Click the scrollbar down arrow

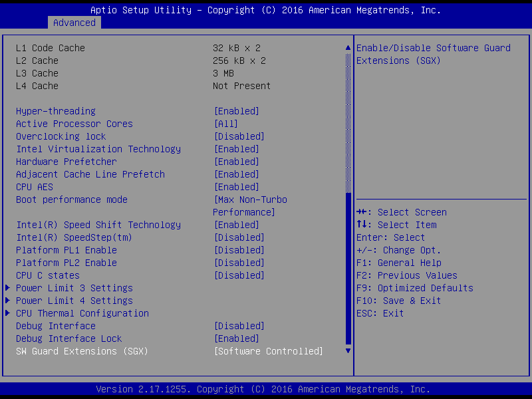pyautogui.click(x=347, y=350)
